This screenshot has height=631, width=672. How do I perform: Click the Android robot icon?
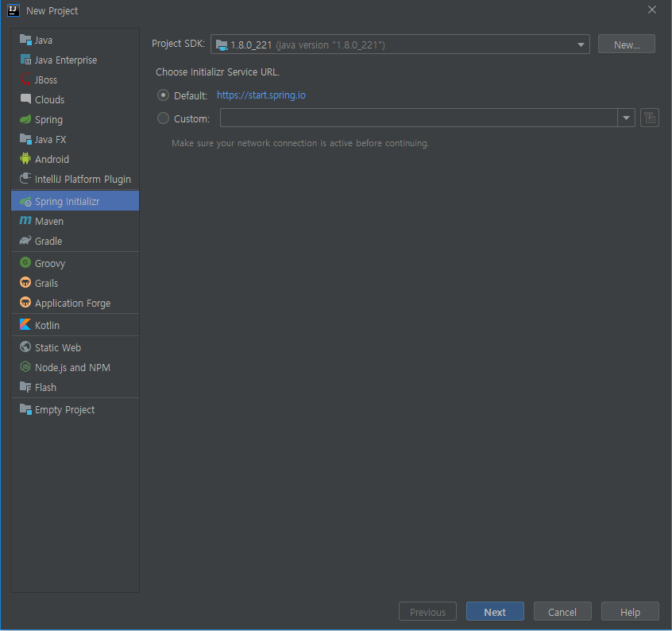25,159
